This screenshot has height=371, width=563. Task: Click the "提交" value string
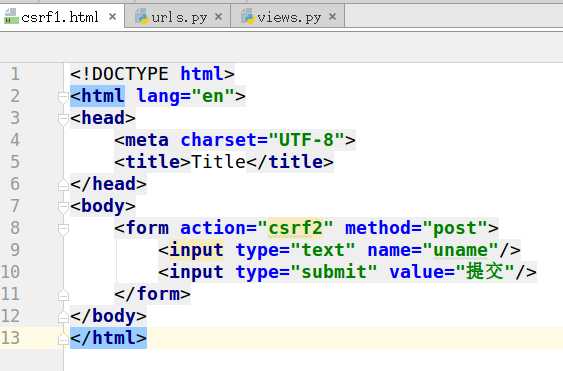click(485, 272)
